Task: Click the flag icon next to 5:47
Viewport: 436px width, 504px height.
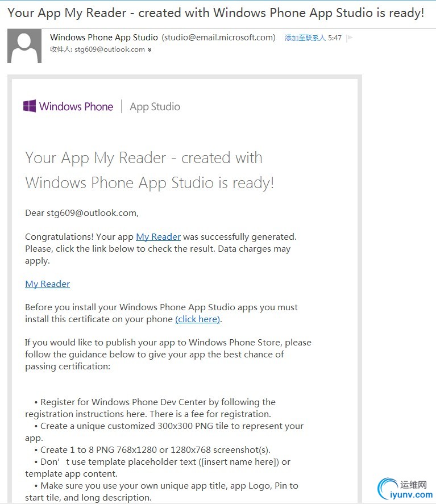Action: tap(350, 38)
